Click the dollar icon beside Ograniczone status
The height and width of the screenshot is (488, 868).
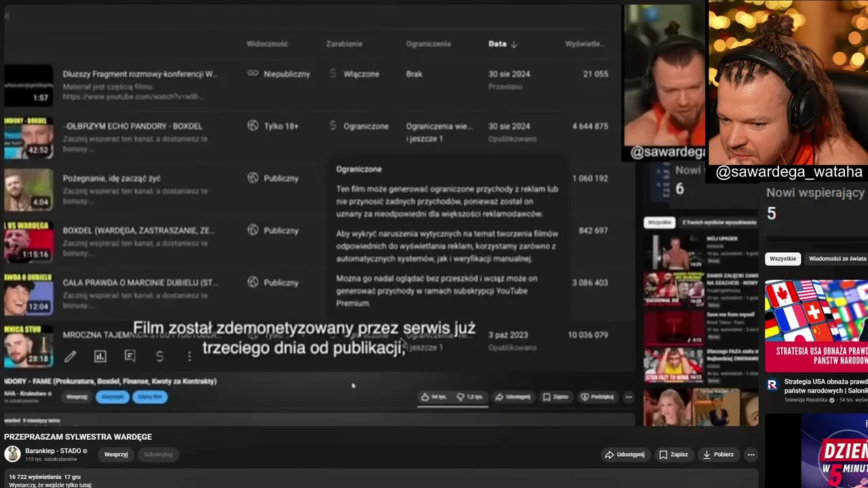332,125
